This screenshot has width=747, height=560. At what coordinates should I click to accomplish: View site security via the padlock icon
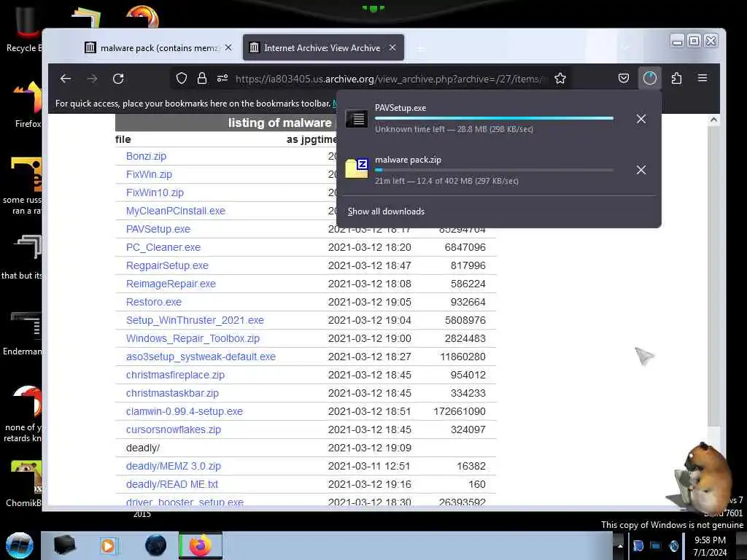pos(202,79)
